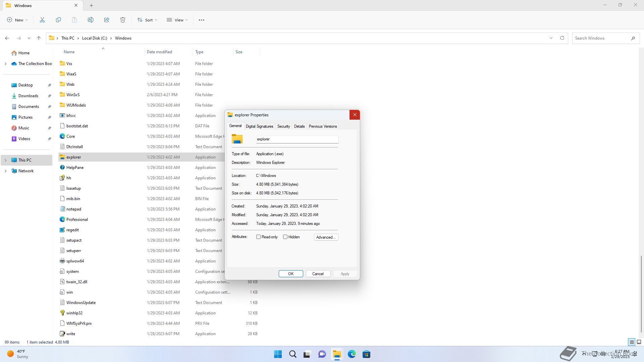Click the Cut scissors icon in toolbar
This screenshot has width=644, height=362.
tap(42, 20)
